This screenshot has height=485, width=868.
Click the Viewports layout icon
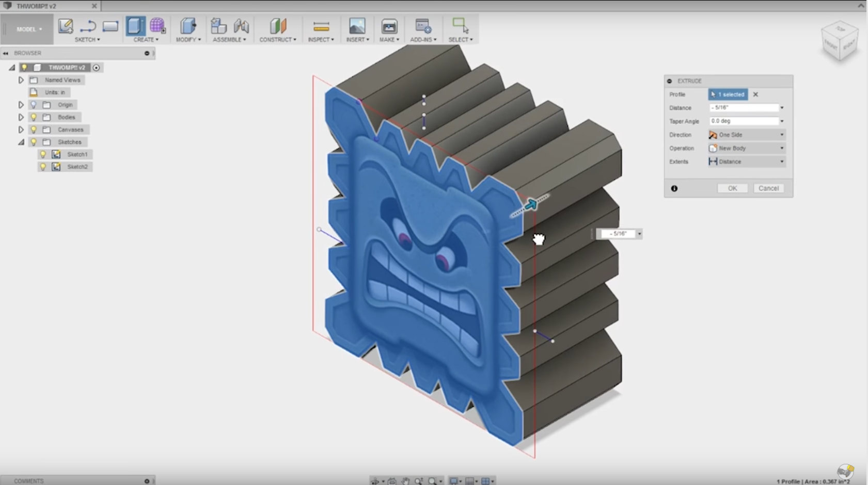click(x=485, y=481)
